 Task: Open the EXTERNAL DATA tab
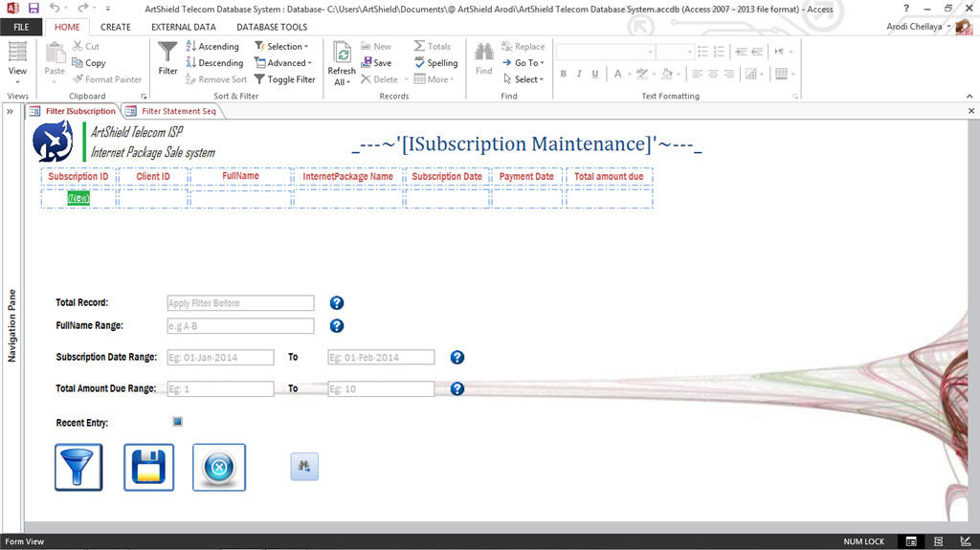(184, 27)
